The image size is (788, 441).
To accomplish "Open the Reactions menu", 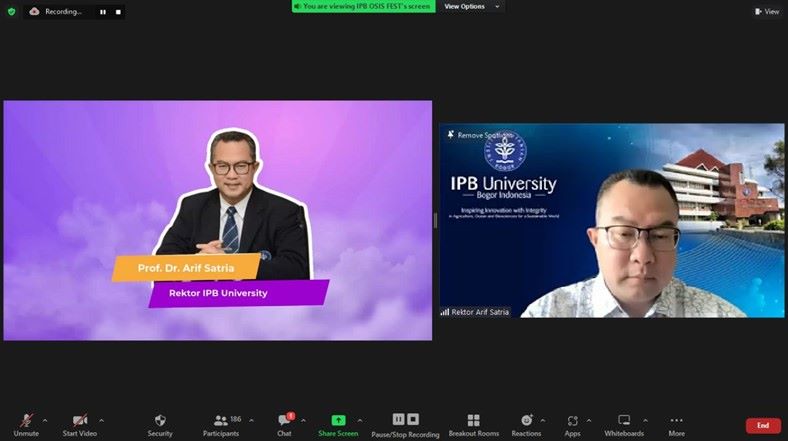I will tap(526, 424).
